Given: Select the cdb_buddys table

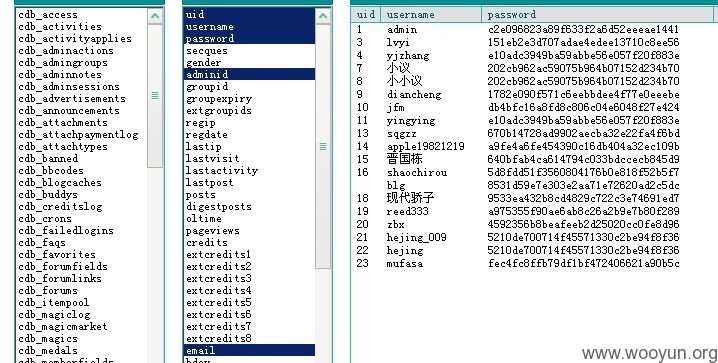Looking at the screenshot, I should point(48,195).
